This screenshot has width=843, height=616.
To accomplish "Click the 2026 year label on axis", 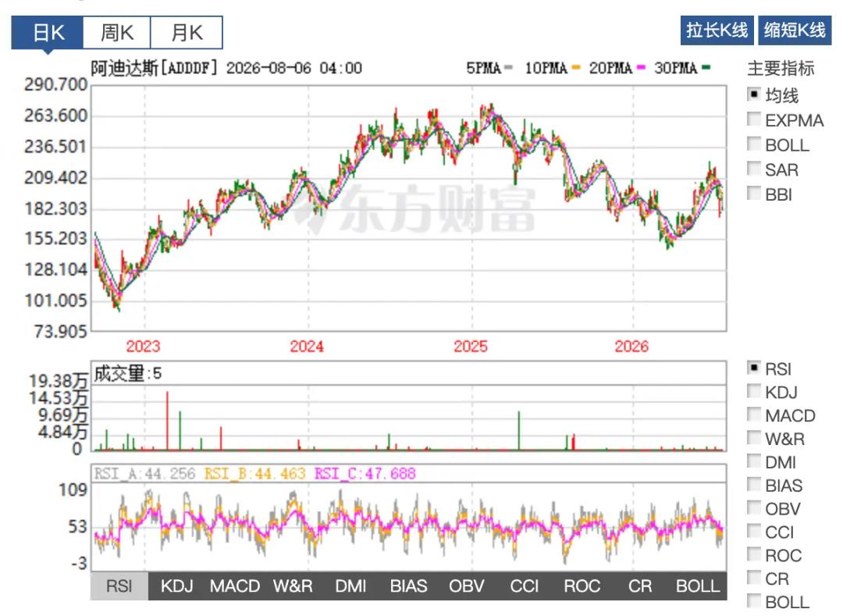I will [631, 346].
